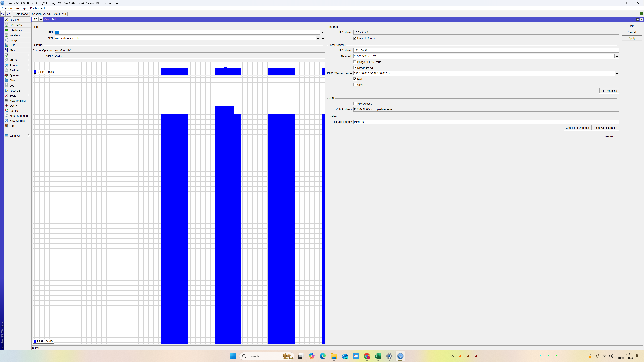Open Interfaces in the sidebar
The height and width of the screenshot is (362, 644).
click(15, 30)
